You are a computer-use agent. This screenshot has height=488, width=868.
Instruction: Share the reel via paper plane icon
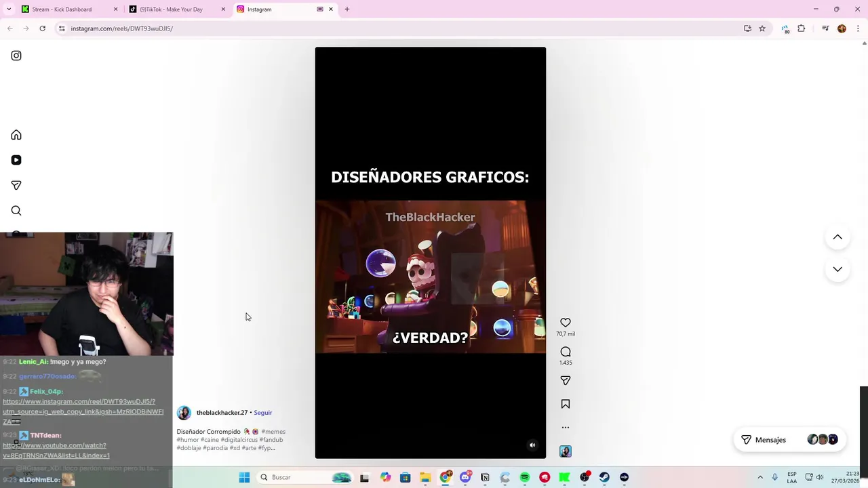tap(566, 381)
